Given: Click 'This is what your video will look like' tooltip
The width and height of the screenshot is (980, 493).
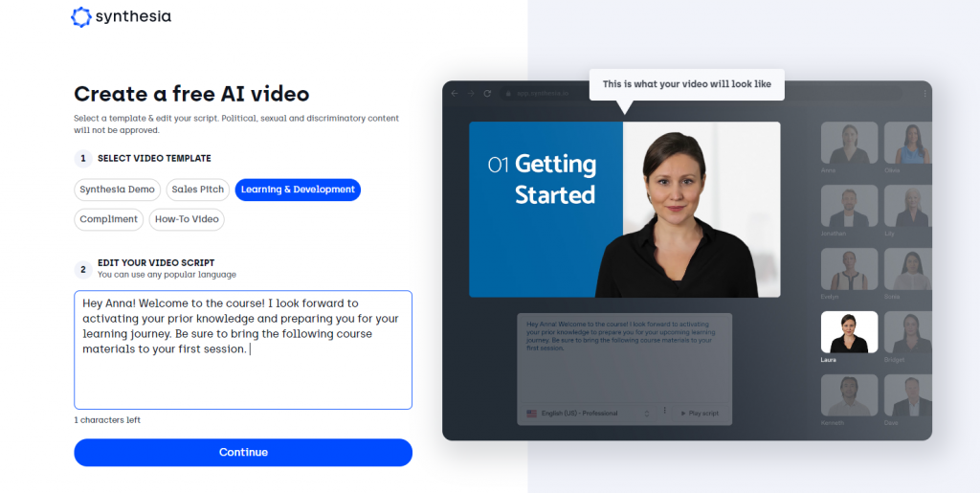Looking at the screenshot, I should pos(687,83).
